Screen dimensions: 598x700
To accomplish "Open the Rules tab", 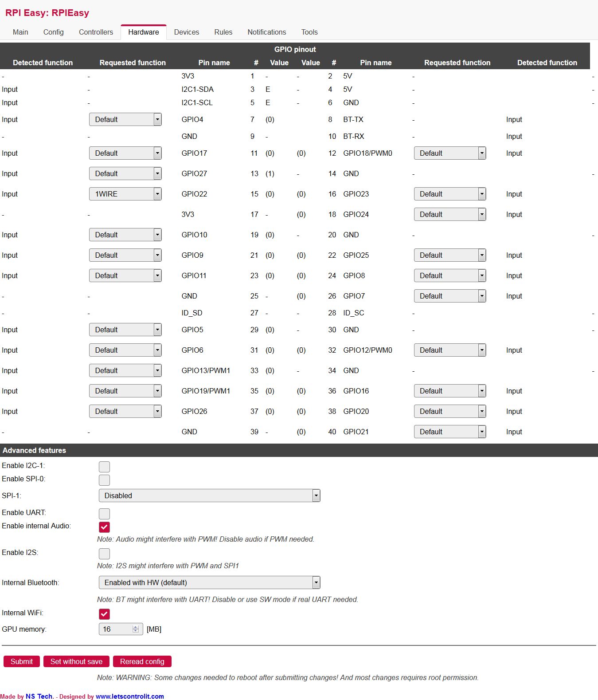I will (x=223, y=32).
